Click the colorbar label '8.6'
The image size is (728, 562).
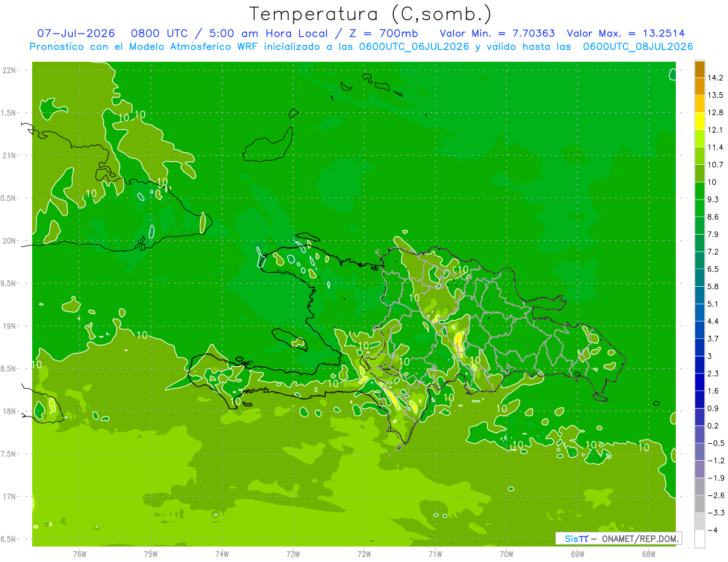713,217
